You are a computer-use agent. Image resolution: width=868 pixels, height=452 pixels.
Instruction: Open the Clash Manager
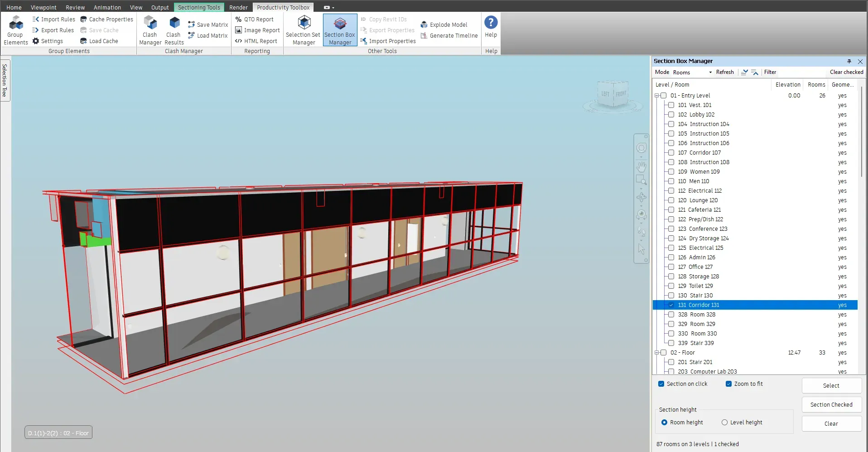[150, 30]
